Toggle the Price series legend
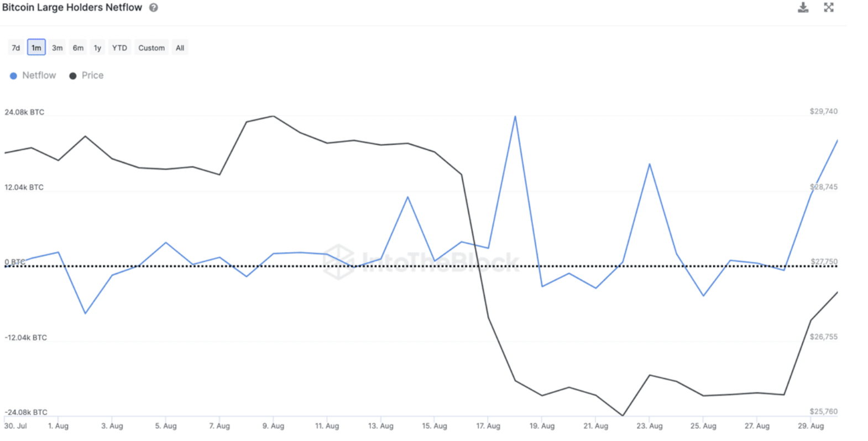The image size is (868, 441). click(x=92, y=76)
